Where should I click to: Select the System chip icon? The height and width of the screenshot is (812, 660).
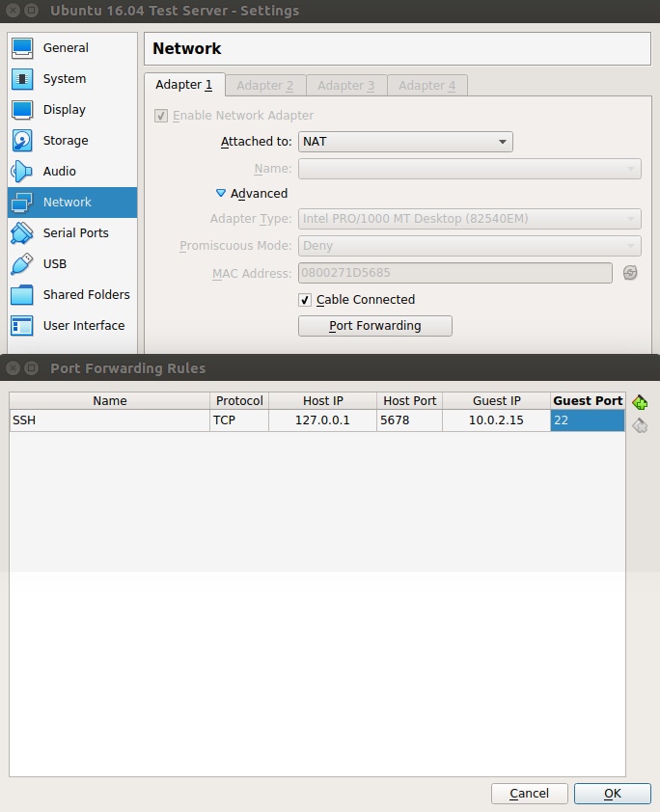tap(22, 79)
